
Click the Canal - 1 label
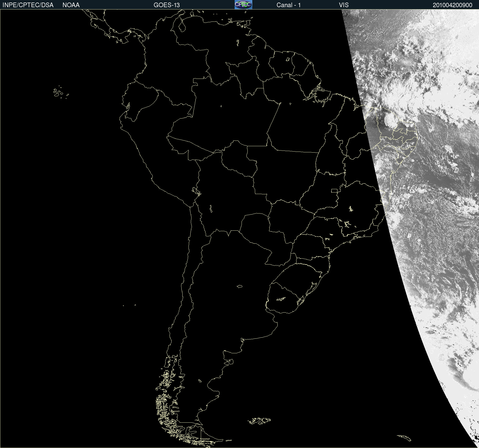point(288,5)
